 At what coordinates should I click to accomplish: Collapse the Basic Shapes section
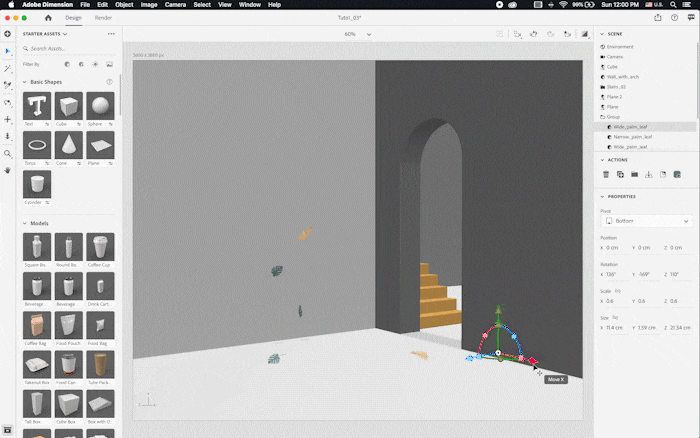tap(24, 81)
